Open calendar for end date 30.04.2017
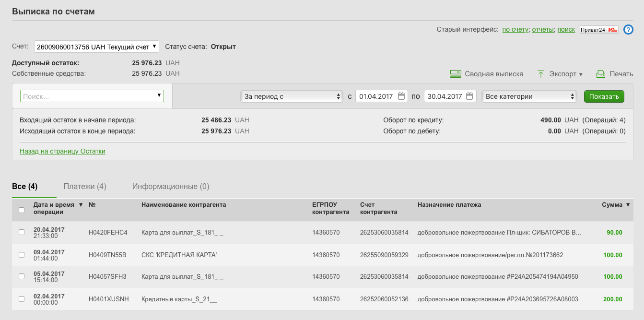Image resolution: width=644 pixels, height=320 pixels. pyautogui.click(x=469, y=96)
